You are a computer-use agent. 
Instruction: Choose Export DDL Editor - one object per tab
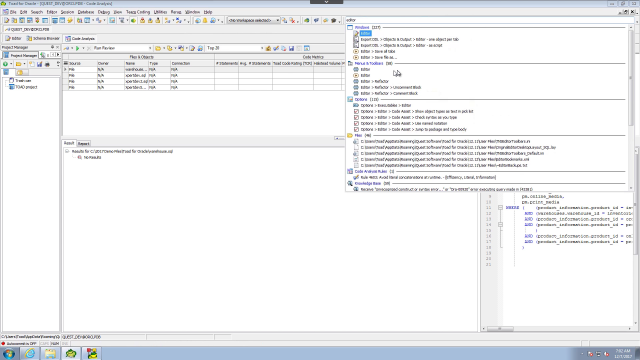tap(409, 40)
